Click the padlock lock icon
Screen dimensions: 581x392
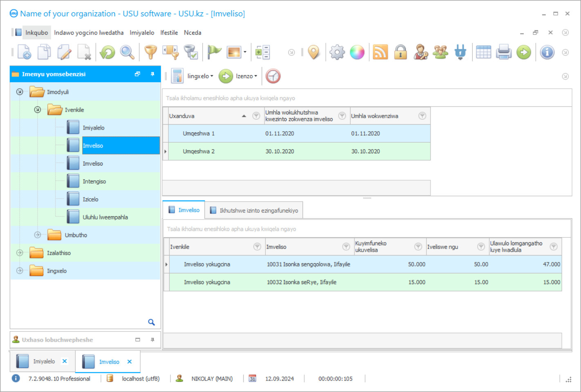(x=400, y=52)
